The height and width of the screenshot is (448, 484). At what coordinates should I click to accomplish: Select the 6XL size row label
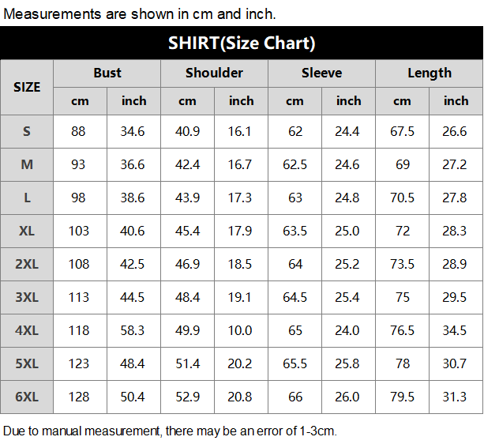tap(27, 397)
